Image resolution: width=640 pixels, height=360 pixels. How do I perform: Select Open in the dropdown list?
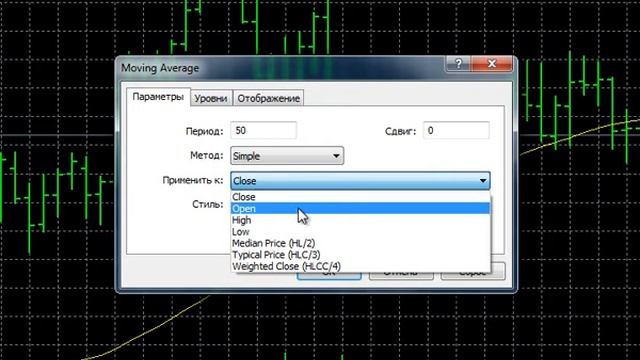pos(360,209)
